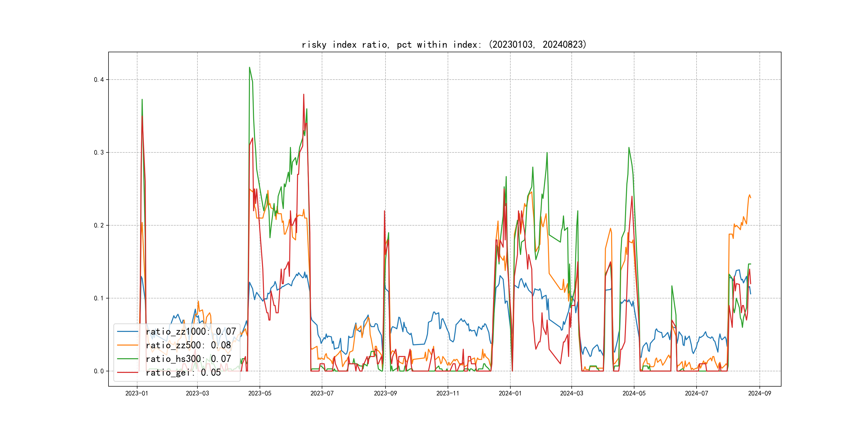Click the 2023-05 x-axis tick label
The width and height of the screenshot is (868, 434).
(x=259, y=393)
